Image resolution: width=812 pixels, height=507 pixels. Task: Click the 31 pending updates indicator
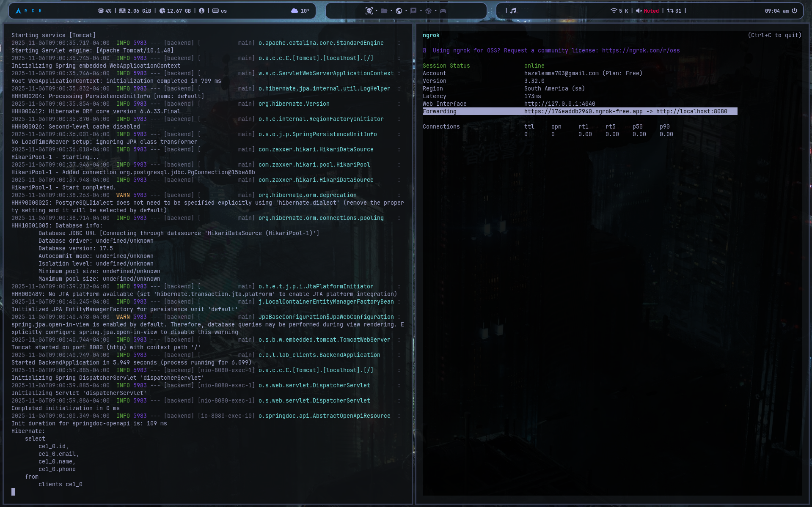point(674,11)
